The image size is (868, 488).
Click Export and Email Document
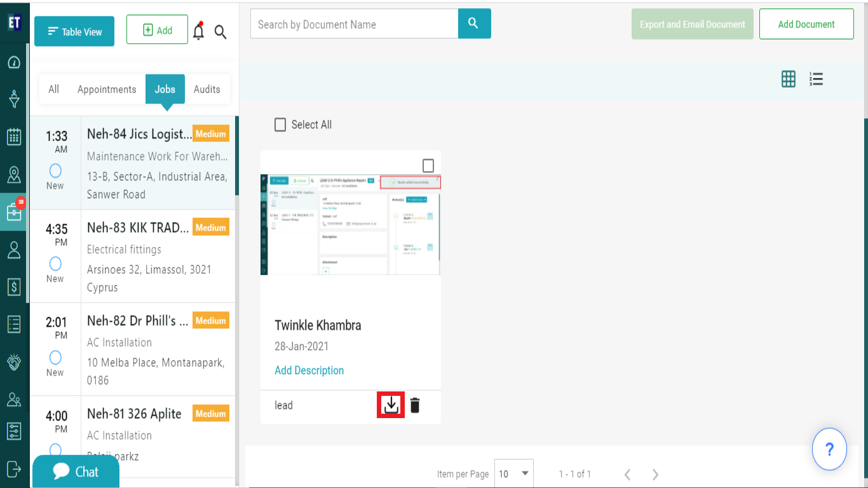[x=693, y=24]
